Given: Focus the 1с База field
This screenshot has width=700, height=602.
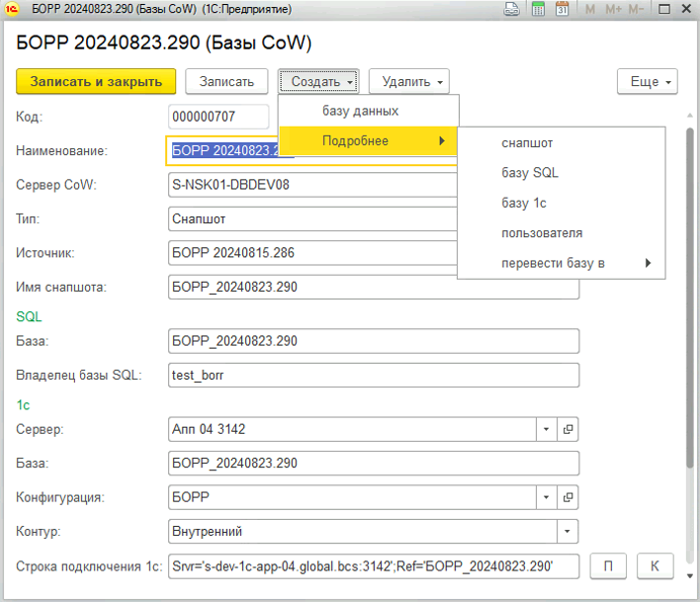Looking at the screenshot, I should point(374,464).
